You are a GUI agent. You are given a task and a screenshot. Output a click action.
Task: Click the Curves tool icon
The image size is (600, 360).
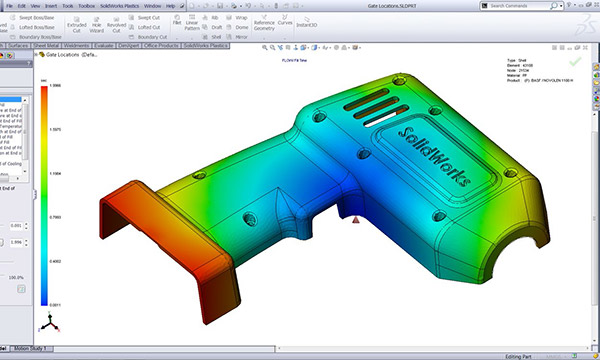285,20
